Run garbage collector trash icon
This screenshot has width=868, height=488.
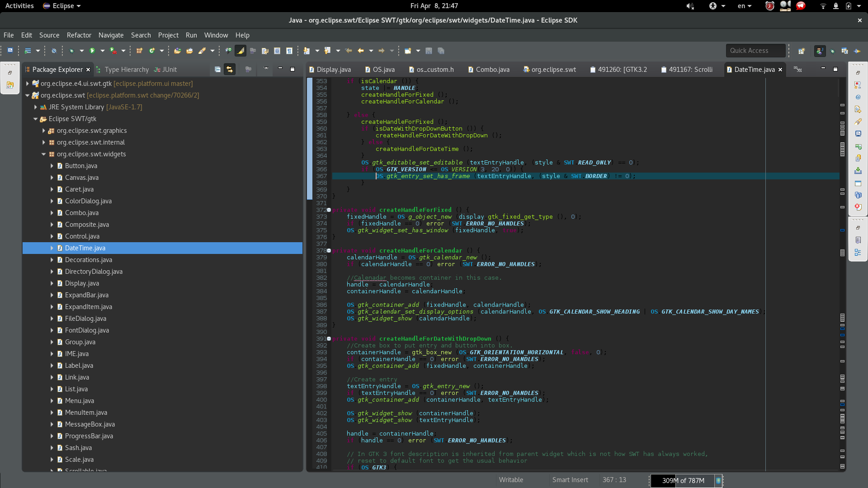coord(718,481)
